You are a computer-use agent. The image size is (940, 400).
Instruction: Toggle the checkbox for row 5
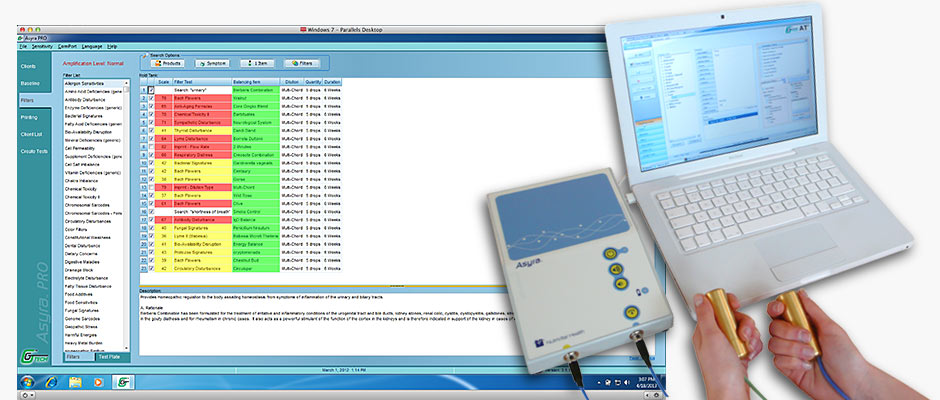click(151, 121)
